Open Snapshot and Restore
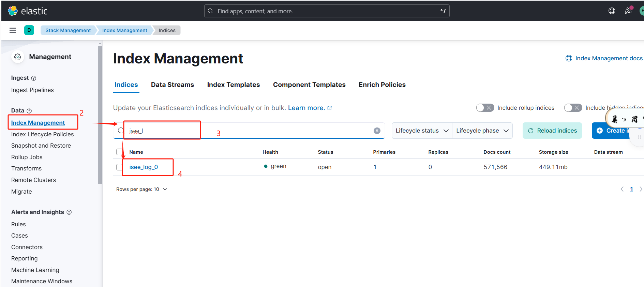644x287 pixels. pos(41,146)
